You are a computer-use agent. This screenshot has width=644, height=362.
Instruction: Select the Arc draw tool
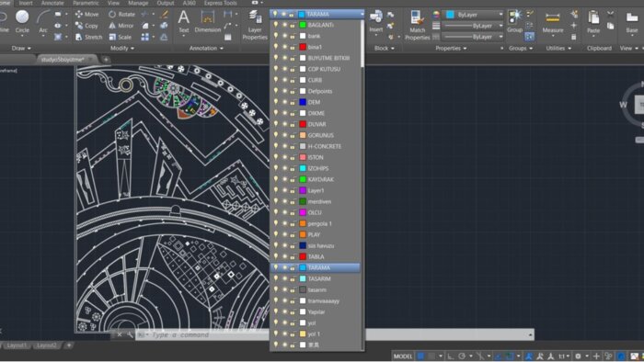[x=43, y=21]
